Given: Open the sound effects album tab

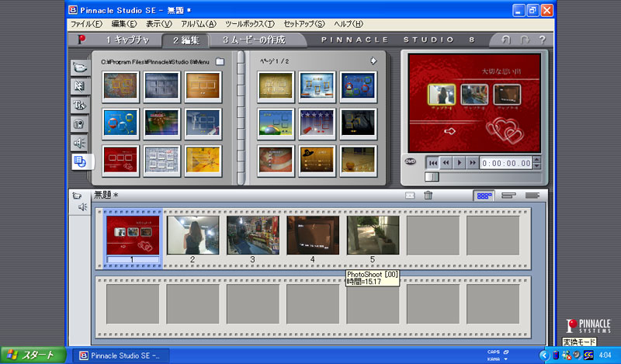Looking at the screenshot, I should 79,143.
